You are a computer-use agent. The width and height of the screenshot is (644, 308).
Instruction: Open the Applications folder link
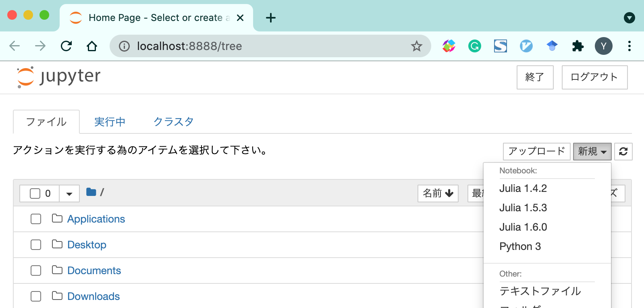tap(96, 219)
